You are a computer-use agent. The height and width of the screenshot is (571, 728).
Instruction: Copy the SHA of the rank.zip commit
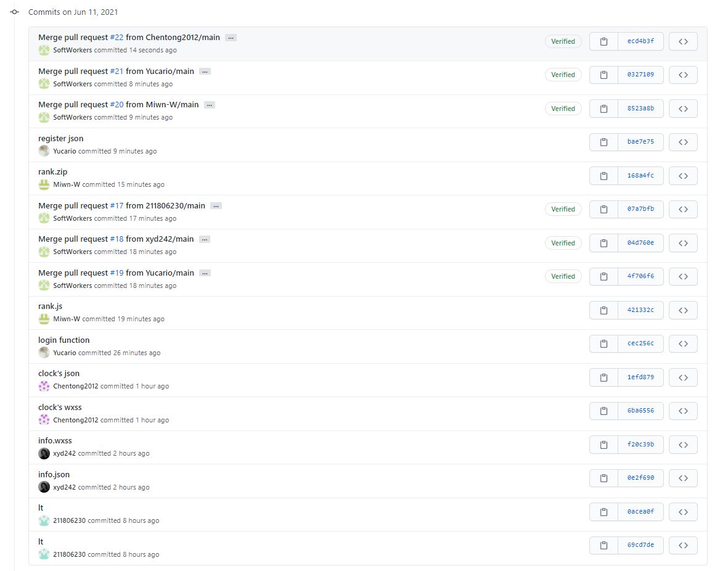pyautogui.click(x=603, y=176)
